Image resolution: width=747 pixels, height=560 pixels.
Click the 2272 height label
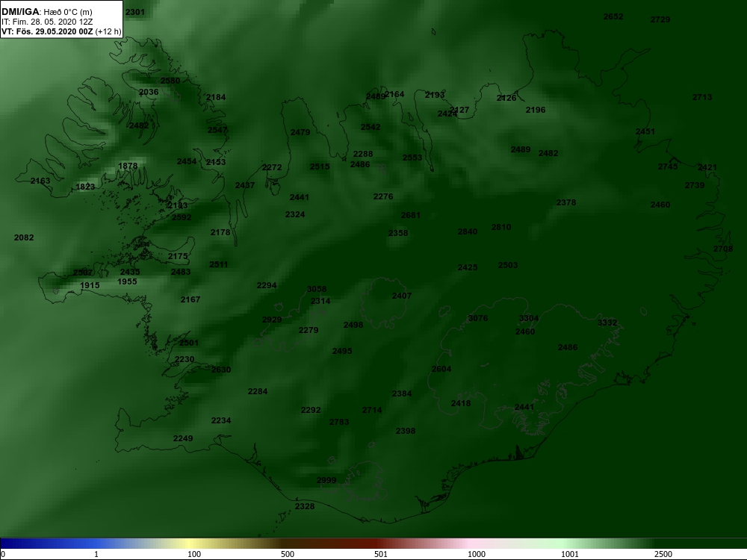pyautogui.click(x=272, y=167)
